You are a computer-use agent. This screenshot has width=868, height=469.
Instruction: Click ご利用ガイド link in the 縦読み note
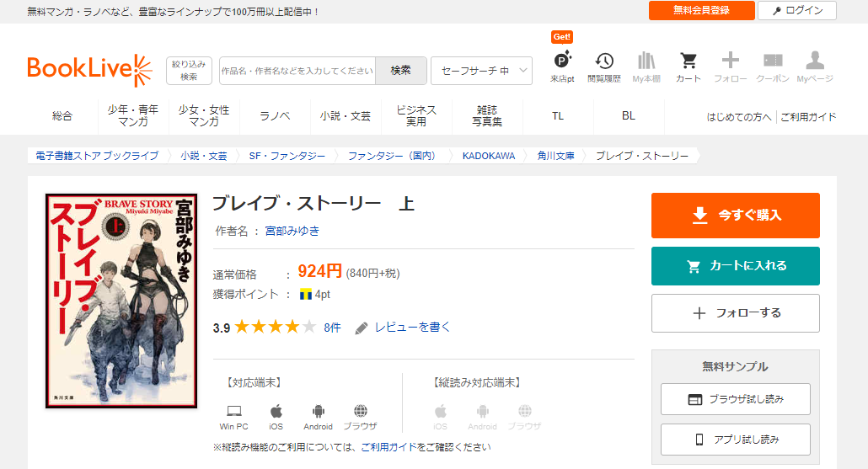click(388, 447)
